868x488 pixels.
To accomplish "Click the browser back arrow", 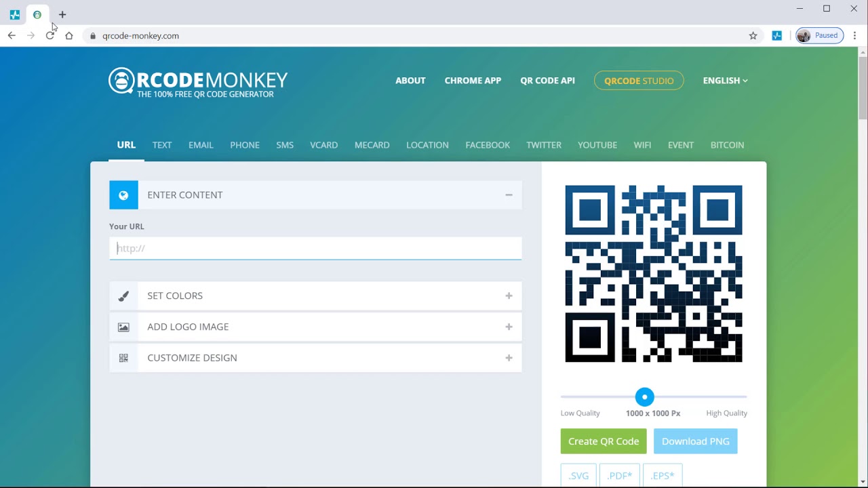I will click(x=12, y=35).
